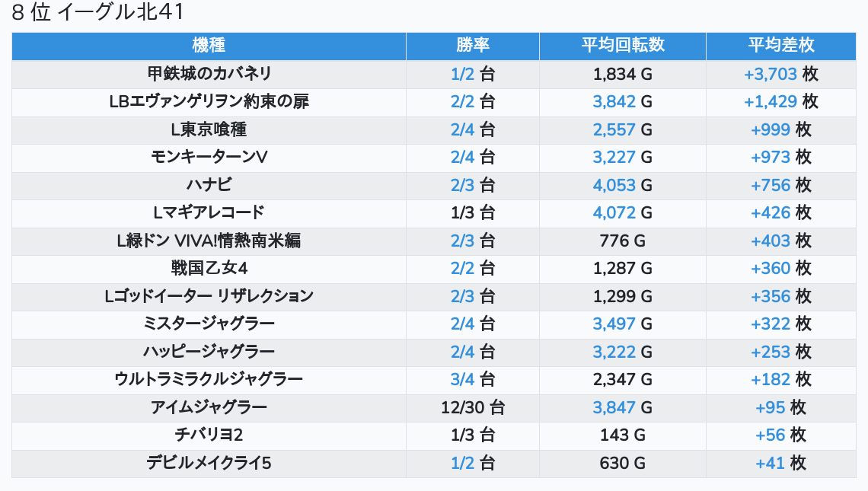The image size is (868, 491).
Task: Click the L東京喰種 machine name
Action: coord(209,129)
